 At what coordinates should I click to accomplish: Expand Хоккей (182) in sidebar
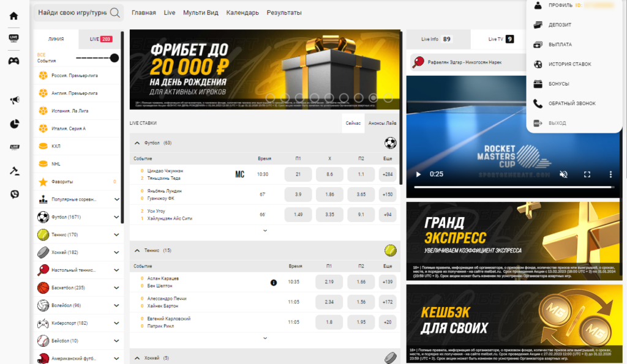[x=116, y=253]
